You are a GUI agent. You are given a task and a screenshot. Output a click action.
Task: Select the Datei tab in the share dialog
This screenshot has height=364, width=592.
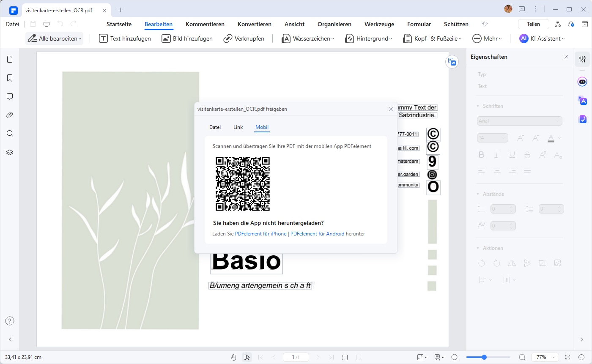[x=215, y=127]
